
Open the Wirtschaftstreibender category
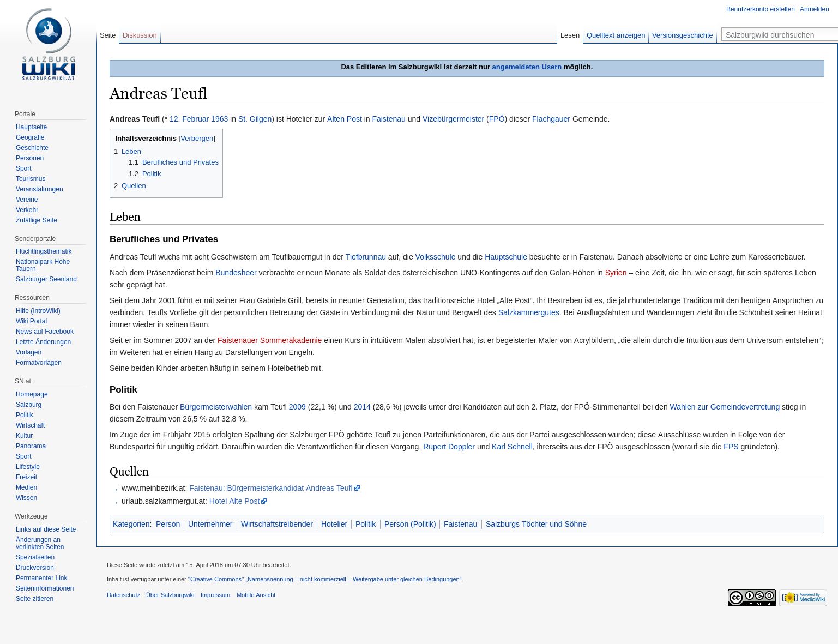(x=277, y=524)
